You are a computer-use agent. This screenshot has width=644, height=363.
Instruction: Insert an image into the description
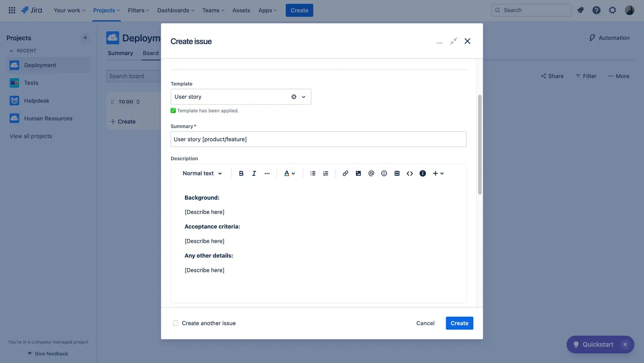click(358, 173)
